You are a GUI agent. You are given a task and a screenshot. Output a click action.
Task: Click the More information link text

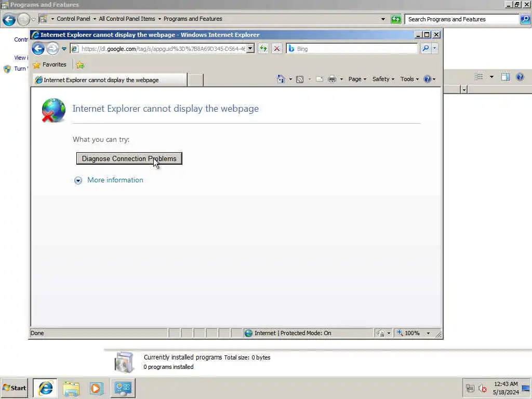[115, 180]
